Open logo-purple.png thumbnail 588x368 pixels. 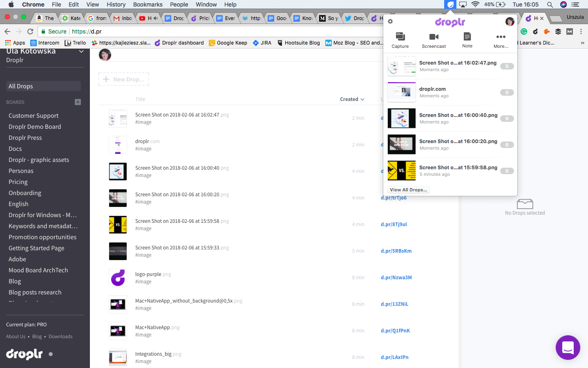[x=118, y=278]
